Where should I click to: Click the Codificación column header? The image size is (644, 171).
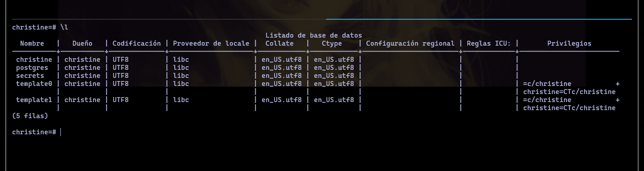136,43
